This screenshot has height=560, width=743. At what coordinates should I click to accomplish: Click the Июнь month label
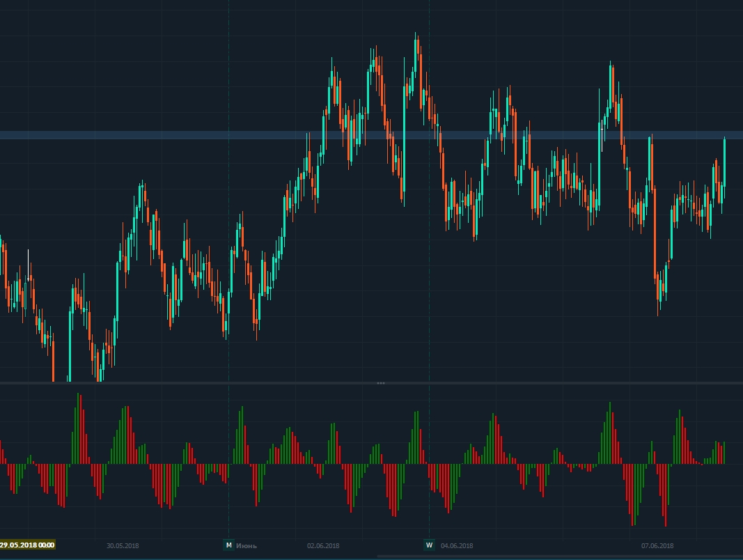click(x=247, y=545)
